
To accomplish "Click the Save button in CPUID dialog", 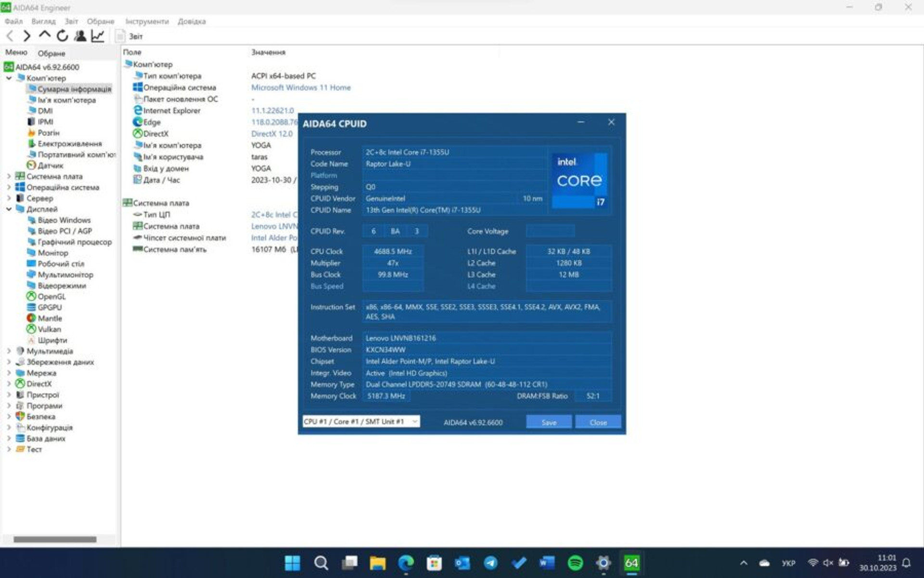I will coord(549,422).
